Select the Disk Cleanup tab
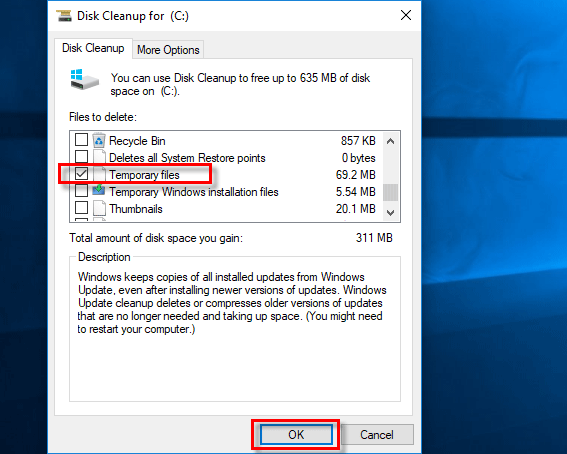 tap(93, 48)
